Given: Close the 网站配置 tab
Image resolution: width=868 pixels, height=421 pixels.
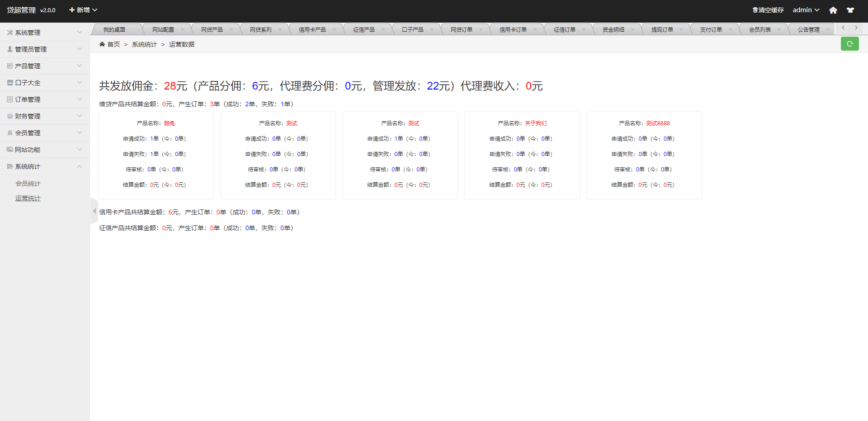Looking at the screenshot, I should 182,30.
